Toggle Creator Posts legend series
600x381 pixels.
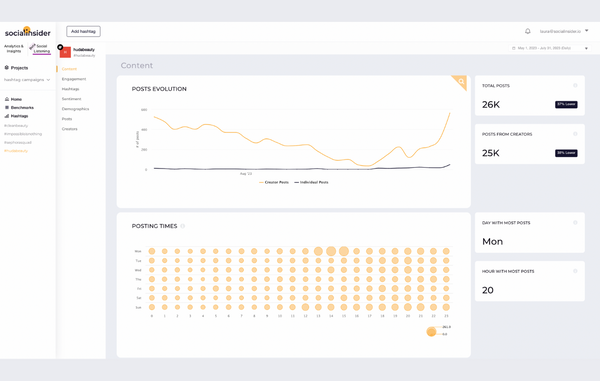coord(274,182)
